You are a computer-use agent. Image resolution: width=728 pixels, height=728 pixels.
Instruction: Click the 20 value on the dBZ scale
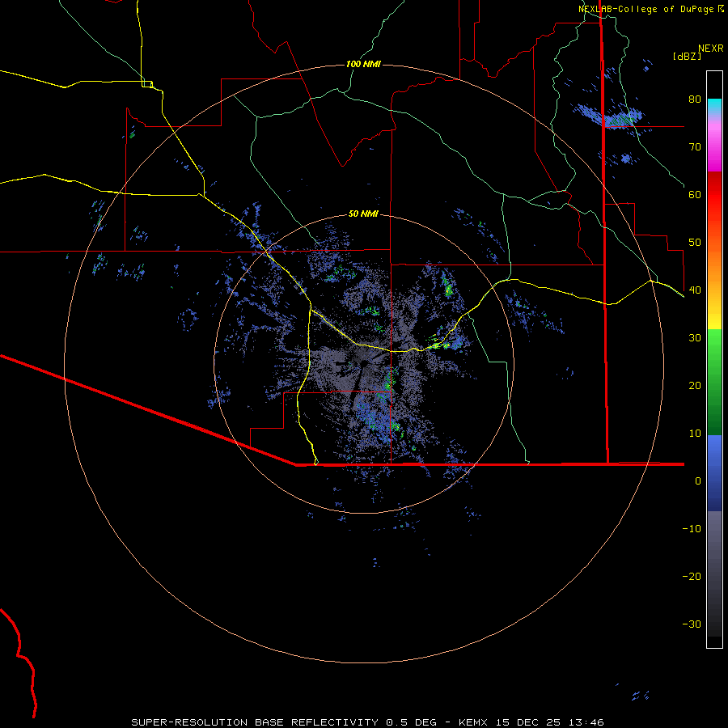(695, 386)
